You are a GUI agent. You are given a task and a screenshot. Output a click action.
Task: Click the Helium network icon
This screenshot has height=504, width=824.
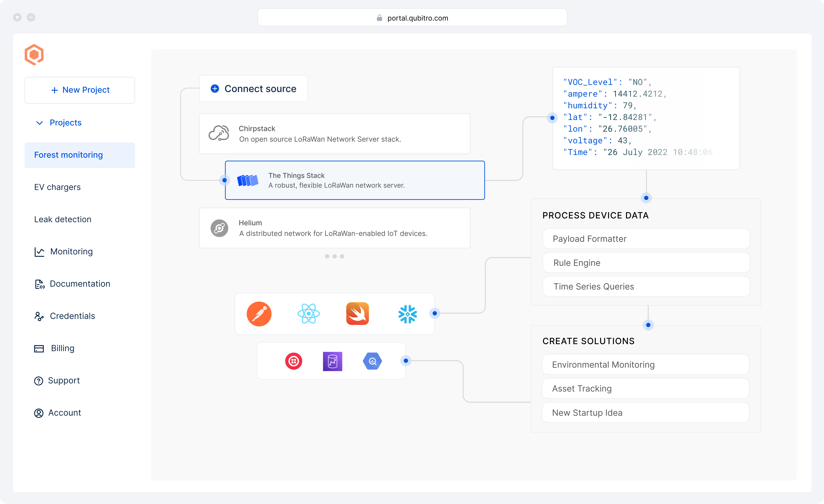[x=219, y=228]
